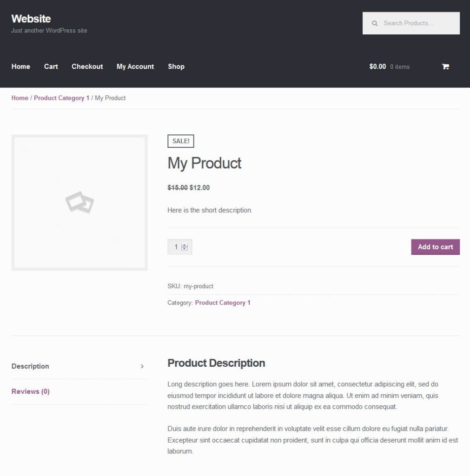Viewport: 470px width, 476px height.
Task: Click the Home breadcrumb link
Action: pyautogui.click(x=20, y=98)
